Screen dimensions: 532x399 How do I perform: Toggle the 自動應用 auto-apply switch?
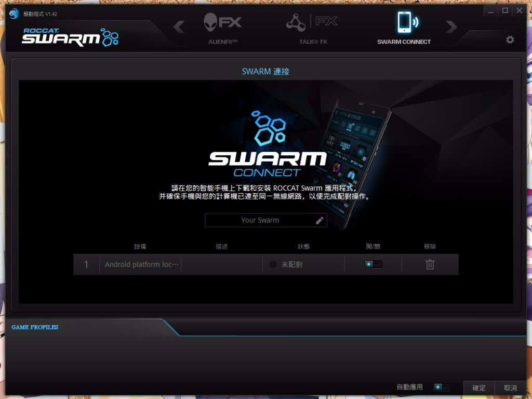[x=442, y=387]
